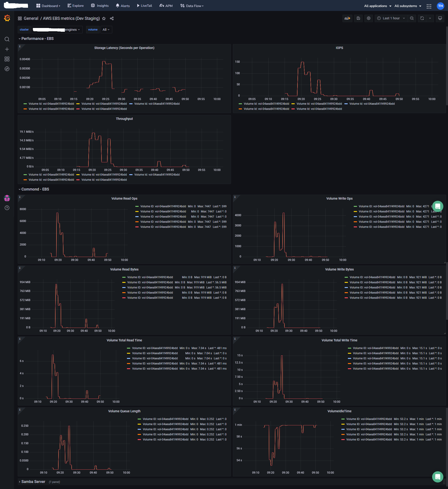The width and height of the screenshot is (448, 489).
Task: Open the sidebar Search icon
Action: click(7, 39)
